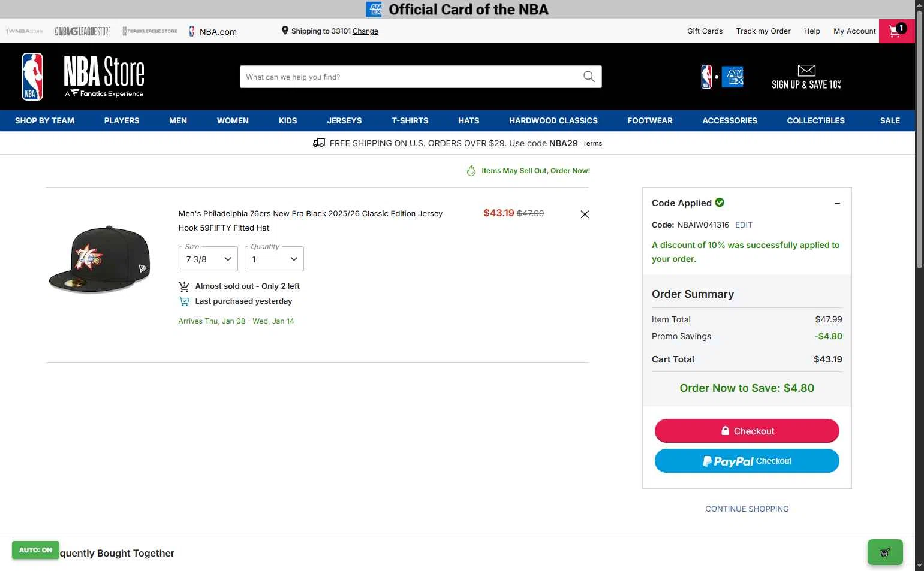This screenshot has height=571, width=924.
Task: Click the green floating cart button
Action: coord(885,552)
